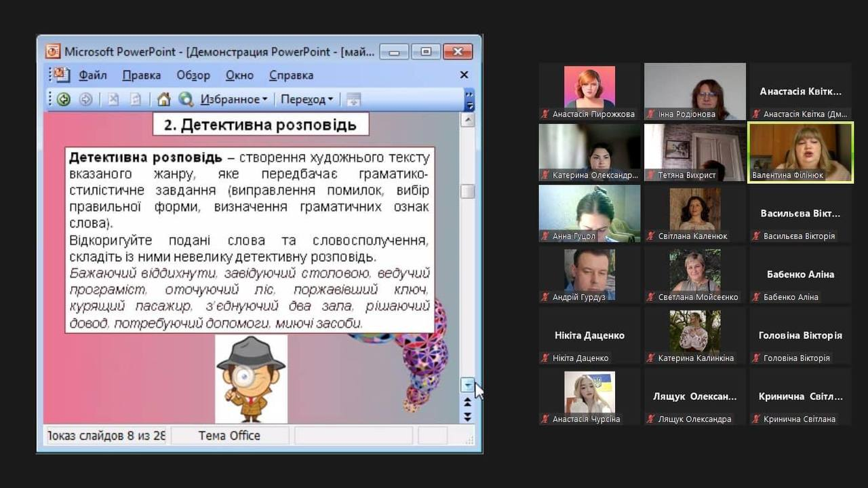Expand the toolbar options overflow chevron
The width and height of the screenshot is (868, 488).
469,100
